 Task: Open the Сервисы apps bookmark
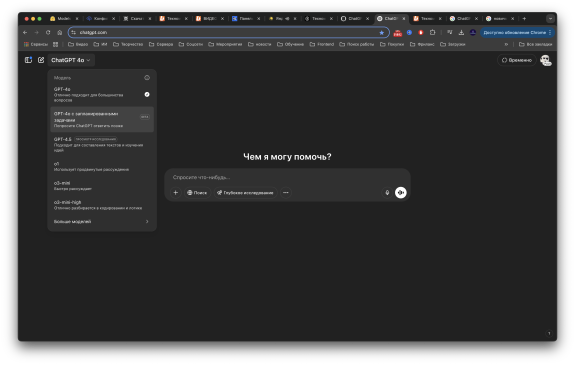point(36,44)
